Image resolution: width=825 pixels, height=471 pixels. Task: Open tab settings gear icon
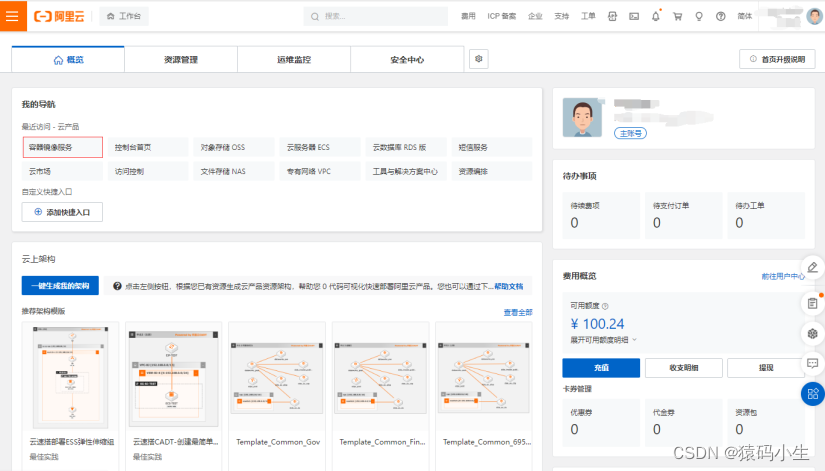pyautogui.click(x=479, y=59)
